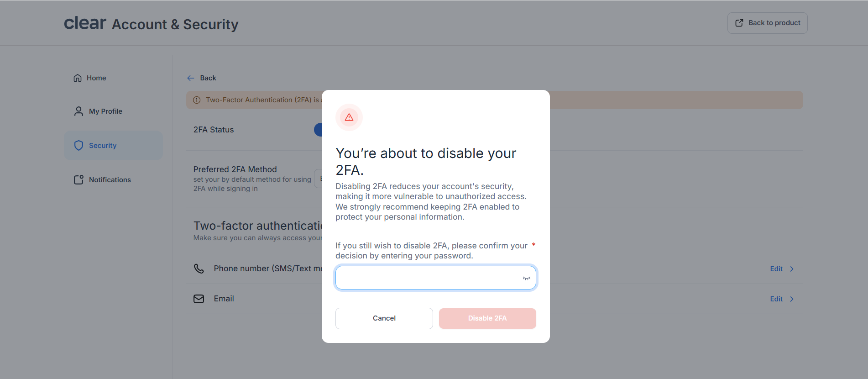Screen dimensions: 868x379
Task: Click the My Profile person icon
Action: click(x=78, y=111)
